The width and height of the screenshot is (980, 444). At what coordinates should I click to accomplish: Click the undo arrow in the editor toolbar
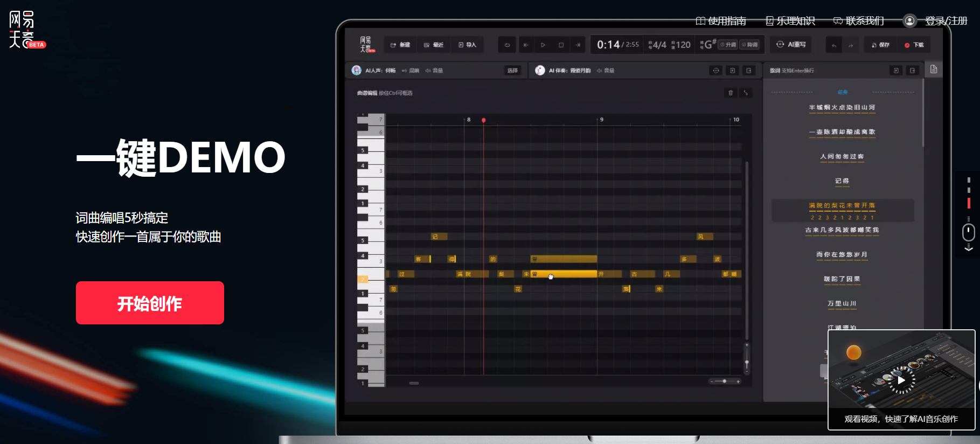[x=833, y=45]
